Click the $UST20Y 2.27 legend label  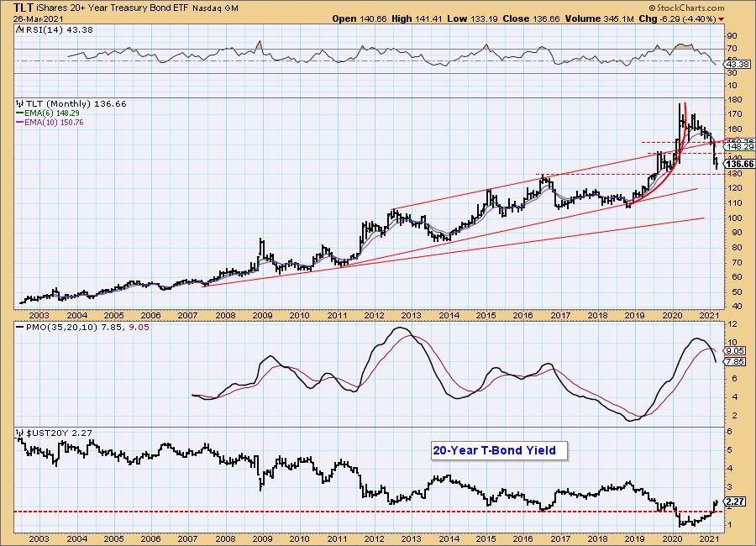coord(58,433)
